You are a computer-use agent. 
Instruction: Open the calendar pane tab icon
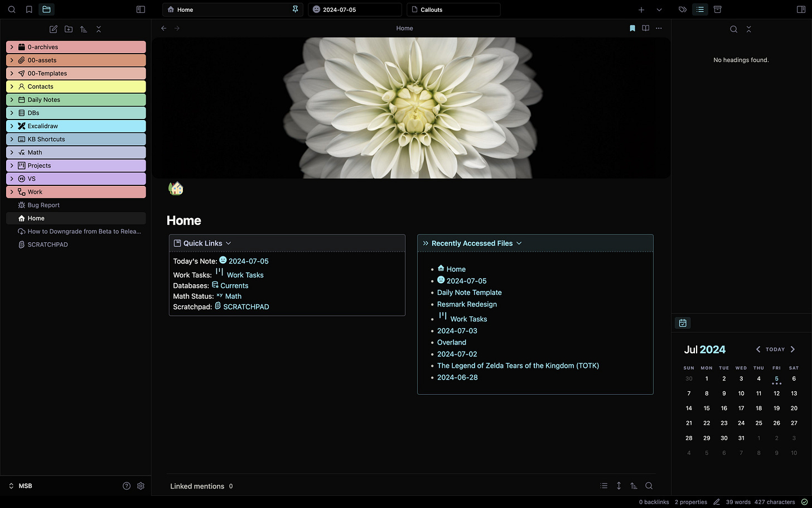click(x=683, y=323)
